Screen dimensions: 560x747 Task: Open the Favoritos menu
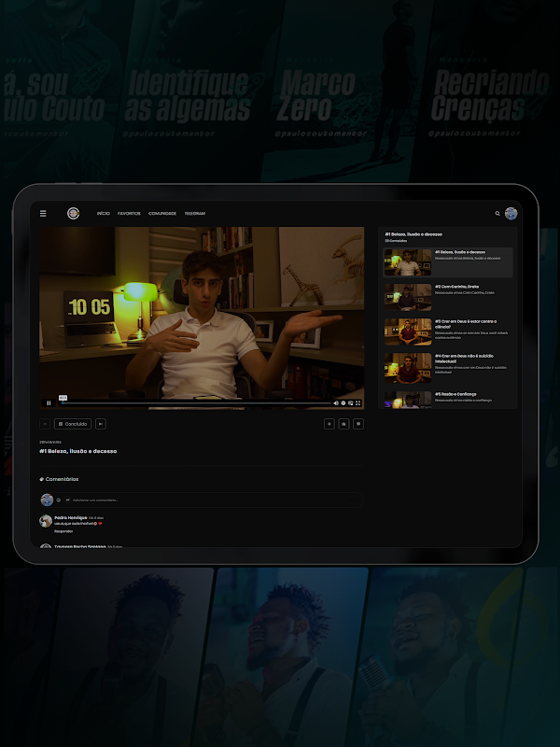click(129, 214)
